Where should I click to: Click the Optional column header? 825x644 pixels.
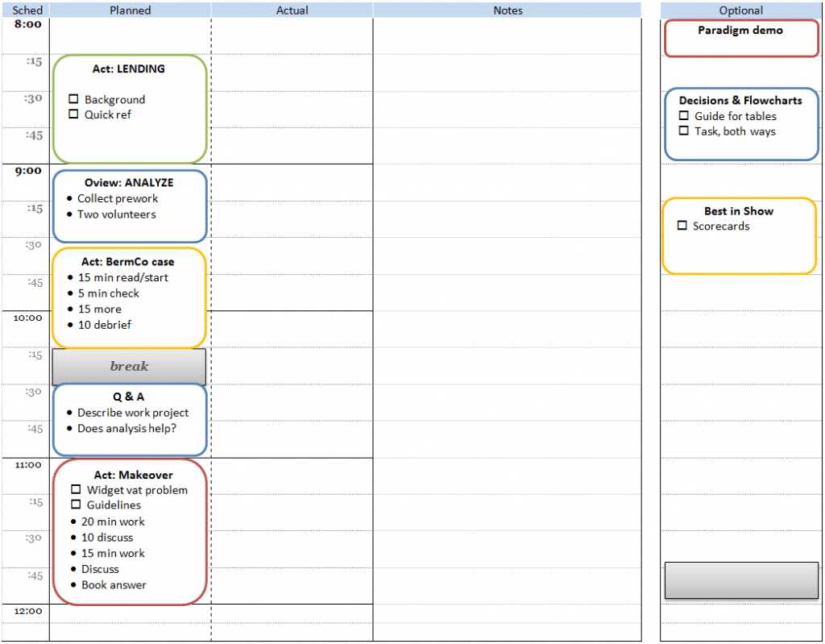tap(741, 10)
